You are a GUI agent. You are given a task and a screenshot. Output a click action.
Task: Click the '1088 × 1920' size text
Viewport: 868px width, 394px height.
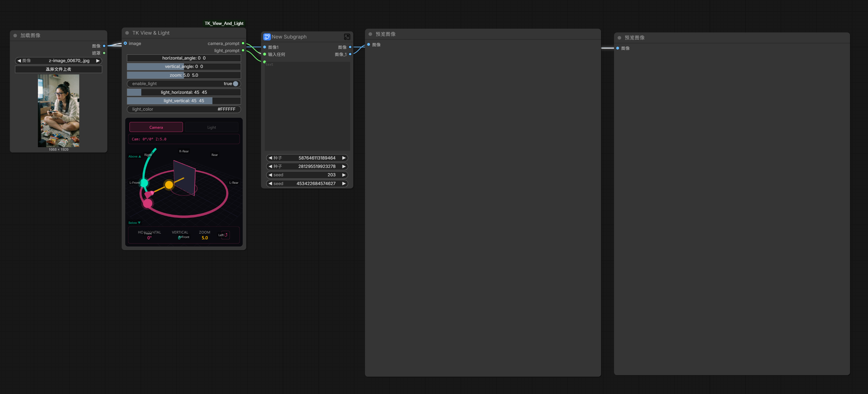click(58, 149)
